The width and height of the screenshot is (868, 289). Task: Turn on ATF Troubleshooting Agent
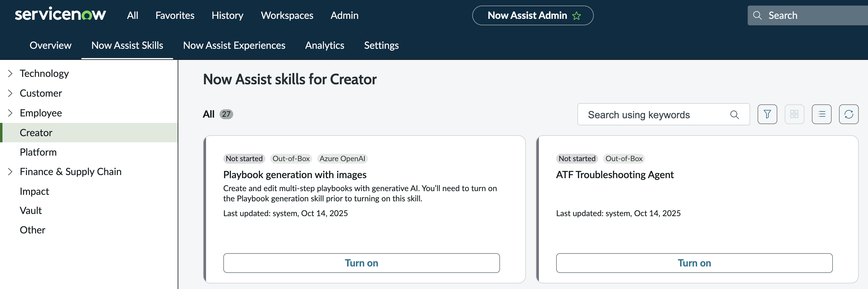(x=694, y=263)
